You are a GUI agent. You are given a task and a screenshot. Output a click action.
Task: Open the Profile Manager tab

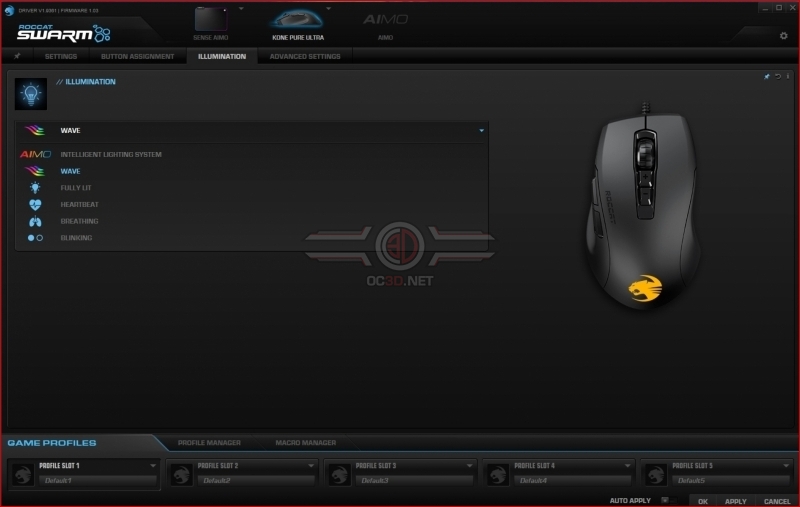(x=209, y=443)
